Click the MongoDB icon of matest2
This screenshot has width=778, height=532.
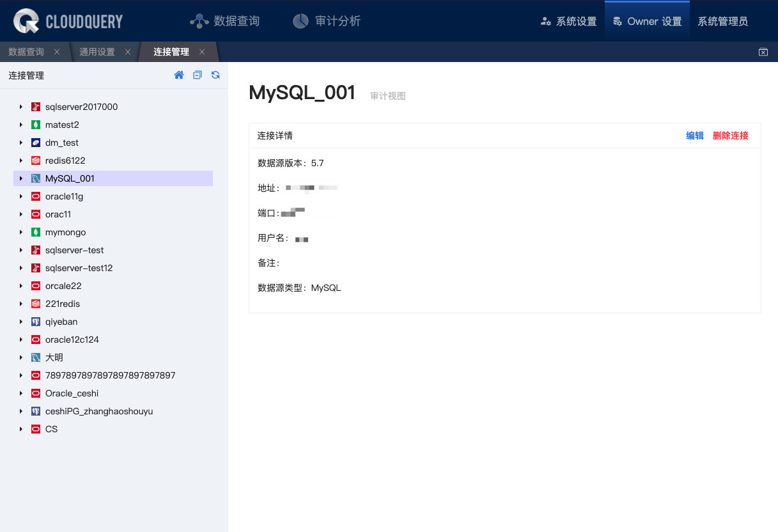coord(36,125)
